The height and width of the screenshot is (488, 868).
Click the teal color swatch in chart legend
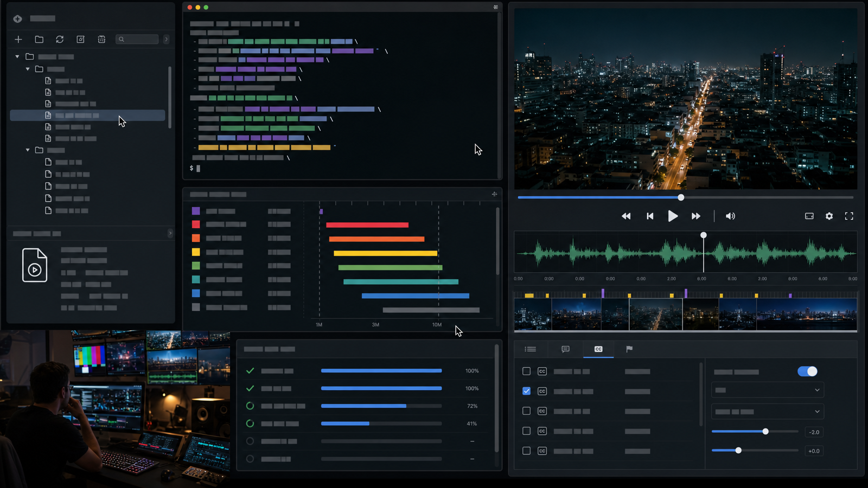pos(196,280)
